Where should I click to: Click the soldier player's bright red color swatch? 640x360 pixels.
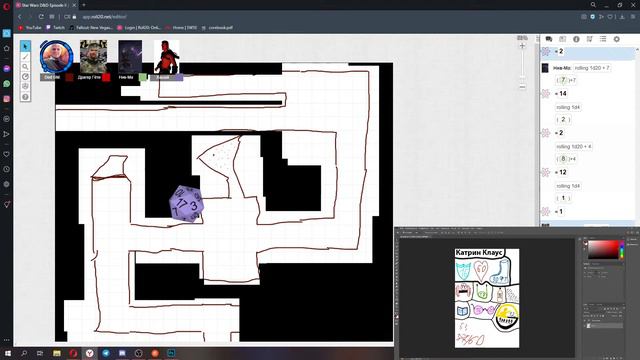(x=106, y=77)
